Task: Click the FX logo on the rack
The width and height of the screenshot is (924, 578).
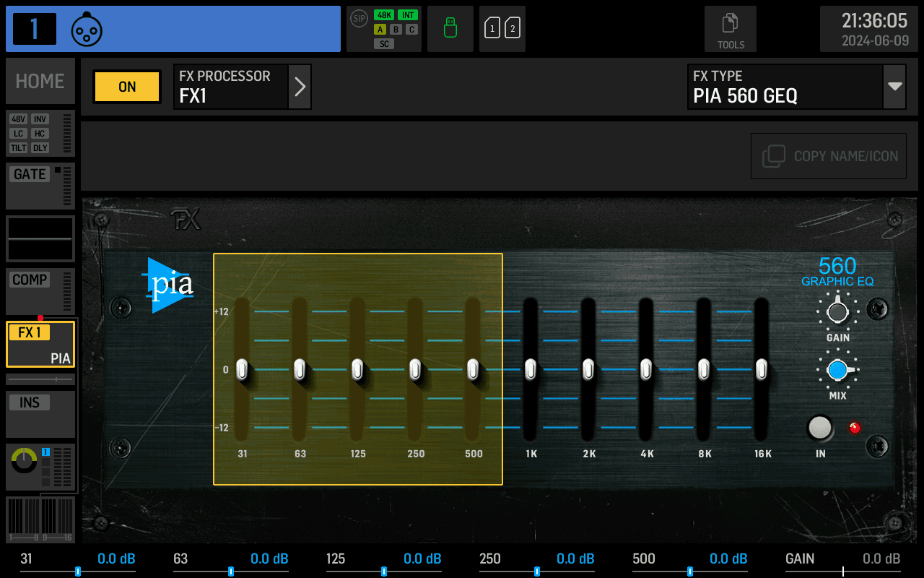Action: coord(186,220)
